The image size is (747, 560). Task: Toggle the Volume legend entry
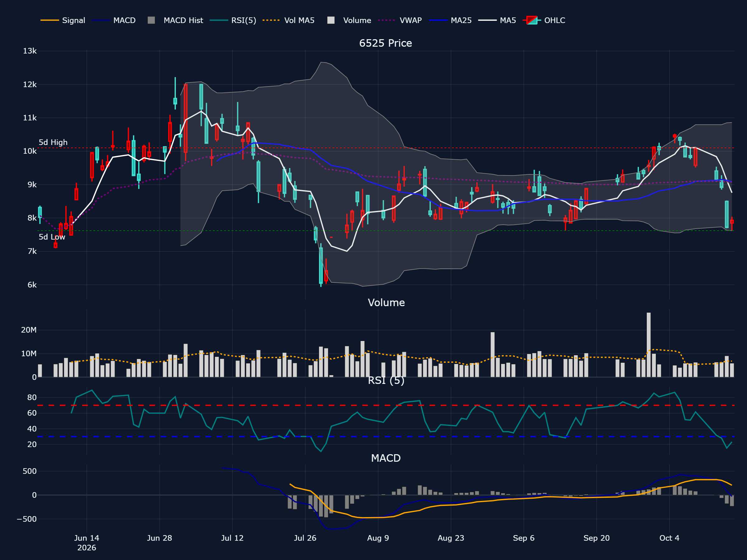pyautogui.click(x=349, y=20)
